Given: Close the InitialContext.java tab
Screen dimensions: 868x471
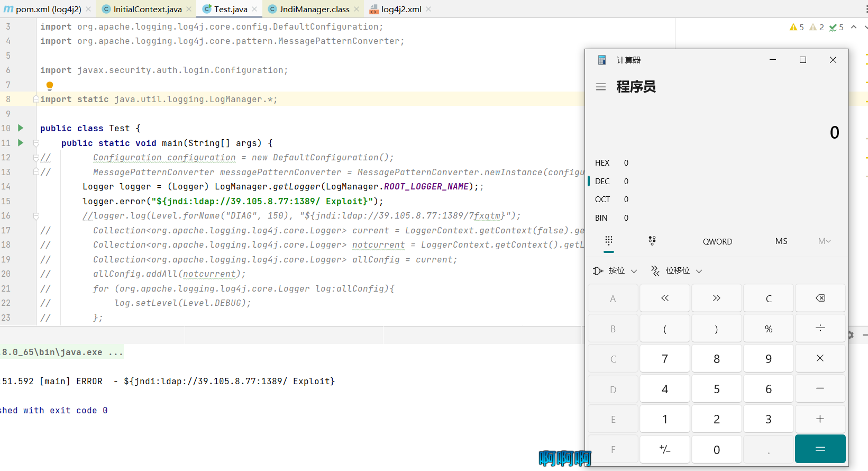Looking at the screenshot, I should [x=189, y=9].
